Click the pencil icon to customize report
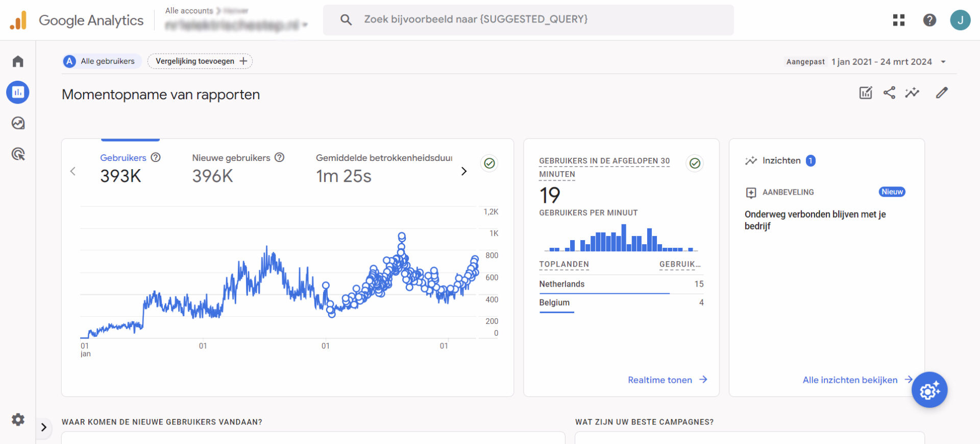This screenshot has height=444, width=980. tap(942, 92)
